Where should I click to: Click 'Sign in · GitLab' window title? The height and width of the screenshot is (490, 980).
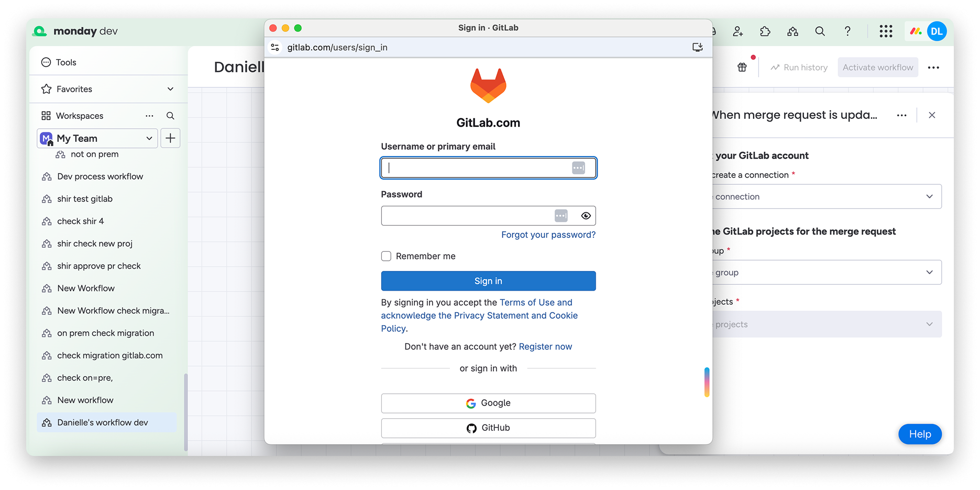488,28
